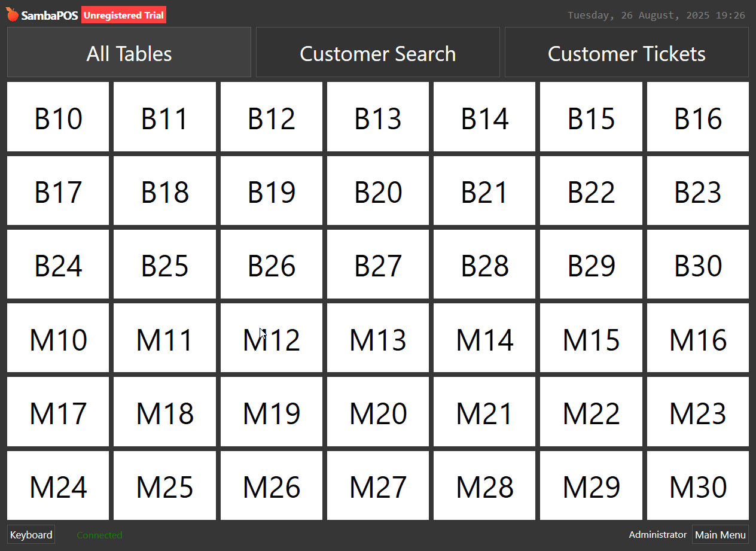Open table B13
The image size is (756, 551).
pos(378,117)
